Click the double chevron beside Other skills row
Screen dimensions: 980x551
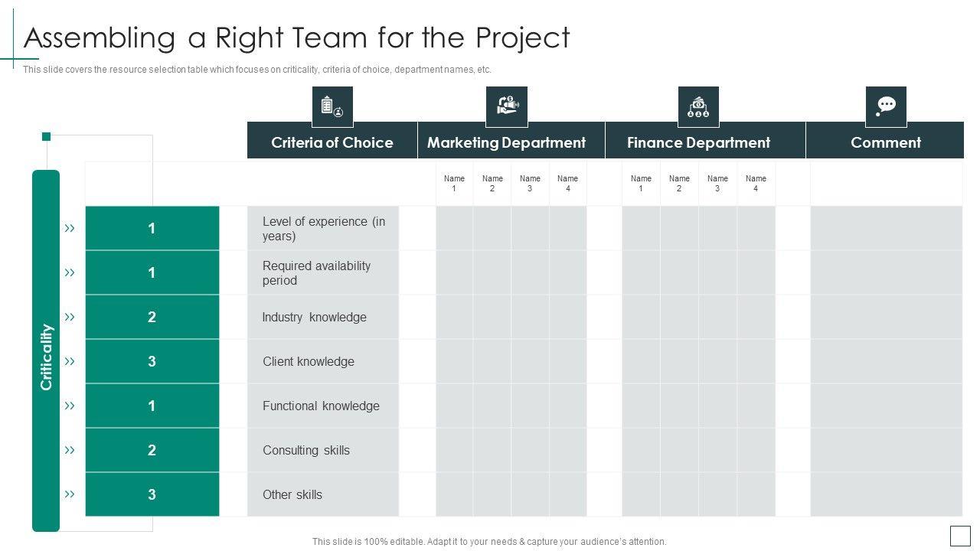[x=70, y=494]
